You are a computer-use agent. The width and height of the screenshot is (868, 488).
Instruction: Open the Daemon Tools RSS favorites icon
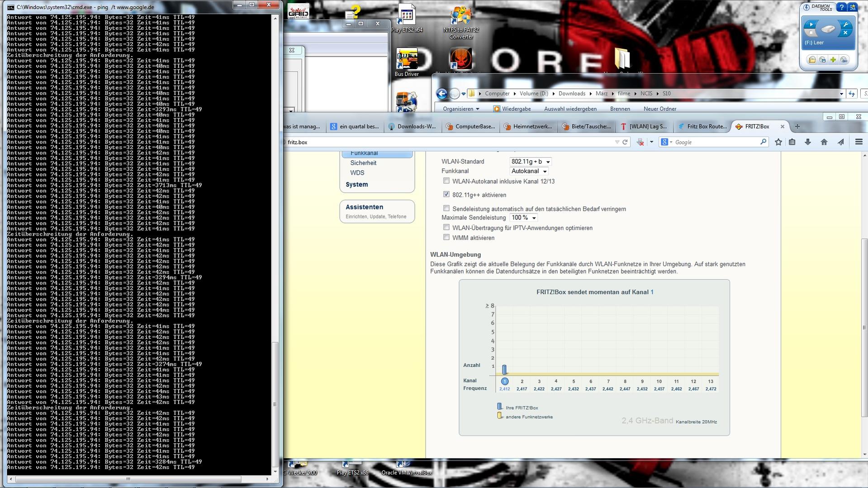[853, 7]
